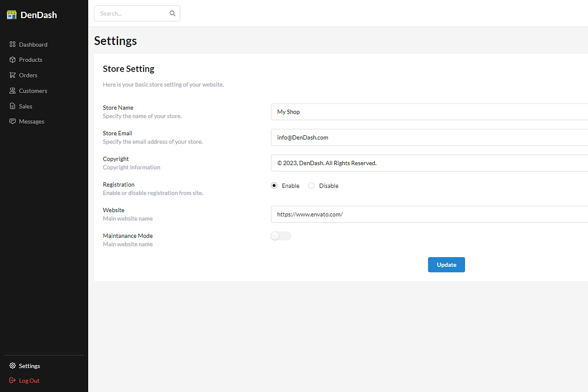
Task: Click the Dashboard grid icon in sidebar
Action: (x=13, y=45)
